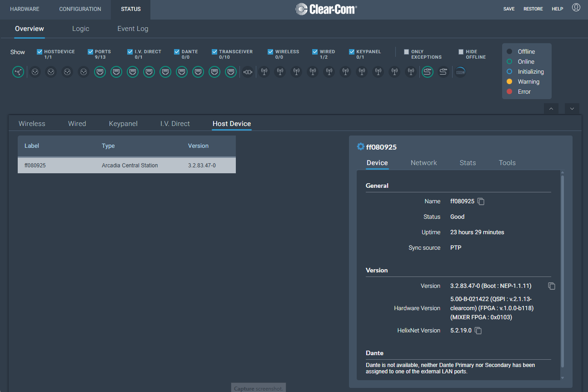Image resolution: width=588 pixels, height=392 pixels.
Task: Expand the status area using the down chevron
Action: [572, 109]
